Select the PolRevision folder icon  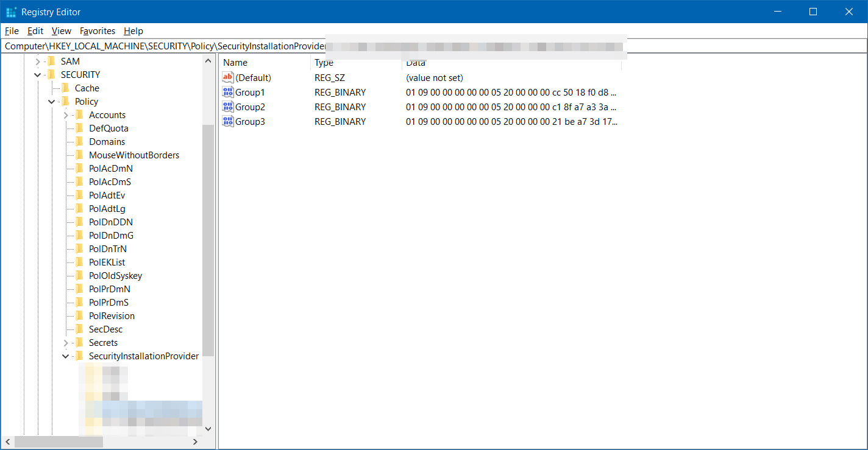79,316
